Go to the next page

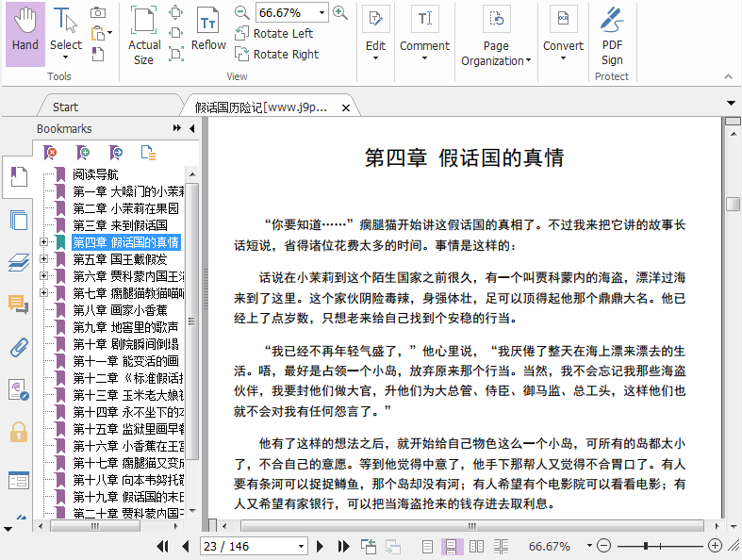pyautogui.click(x=321, y=546)
